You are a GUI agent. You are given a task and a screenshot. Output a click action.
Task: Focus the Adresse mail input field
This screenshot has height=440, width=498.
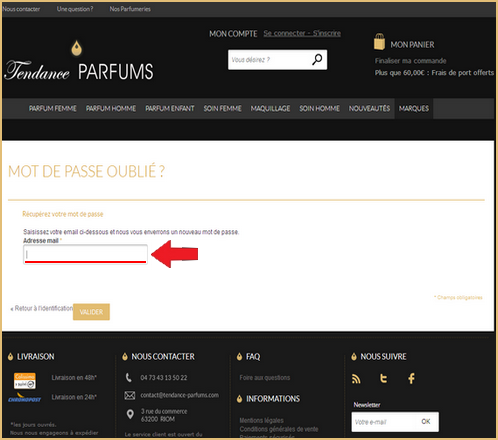(x=85, y=254)
